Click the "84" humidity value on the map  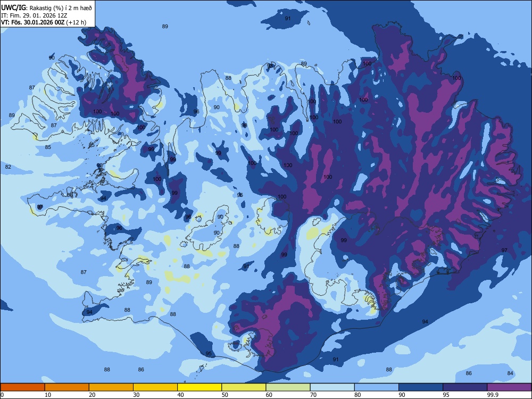tap(510, 373)
